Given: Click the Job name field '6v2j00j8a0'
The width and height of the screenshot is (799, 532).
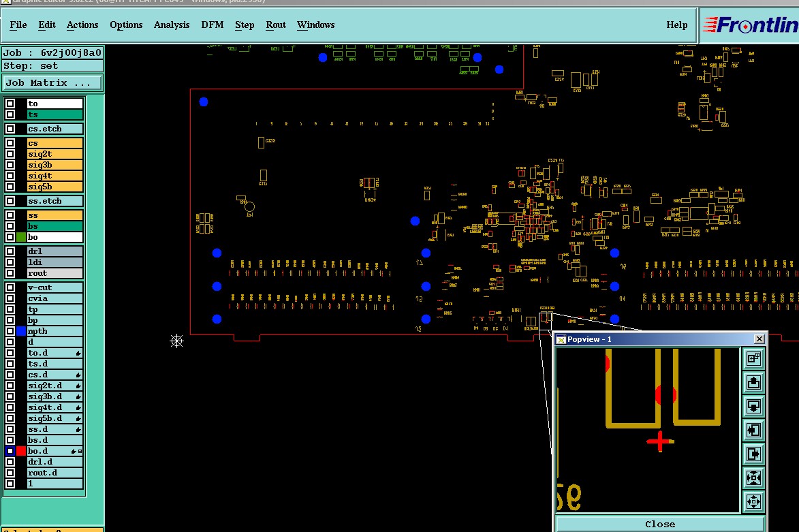Looking at the screenshot, I should [x=52, y=52].
